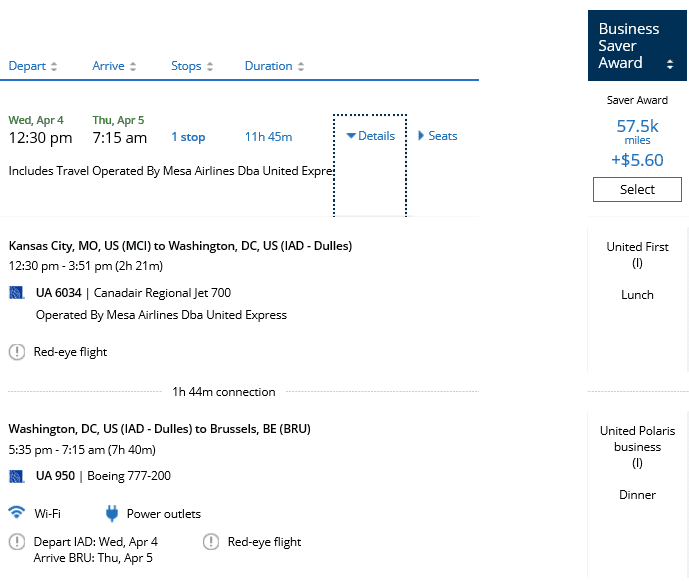This screenshot has height=583, width=689.
Task: Open the 1 stop link
Action: point(188,137)
